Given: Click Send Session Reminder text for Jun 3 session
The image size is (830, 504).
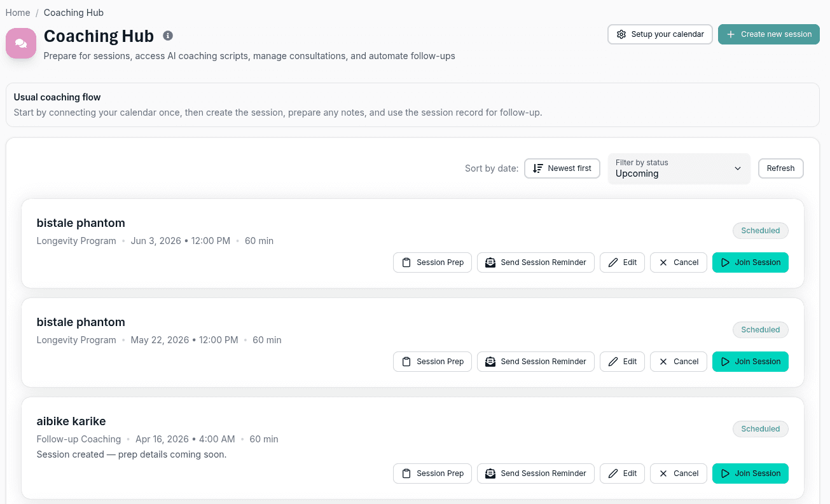Looking at the screenshot, I should 543,262.
